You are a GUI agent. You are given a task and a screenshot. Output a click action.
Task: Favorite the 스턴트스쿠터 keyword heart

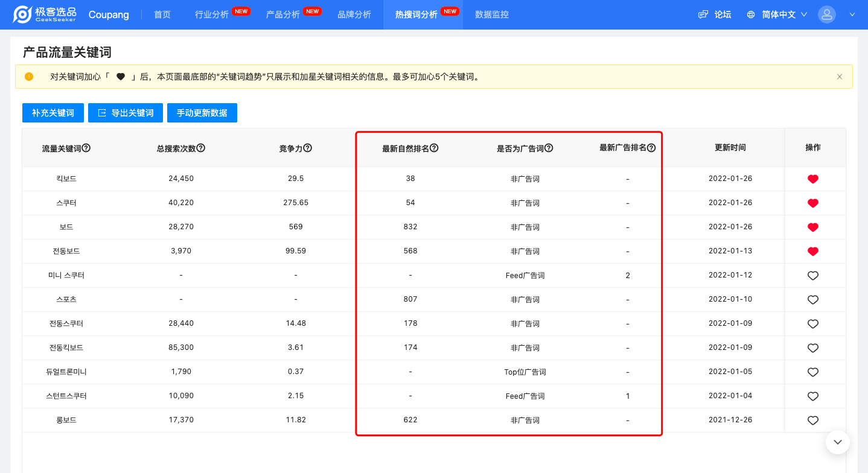(x=813, y=396)
